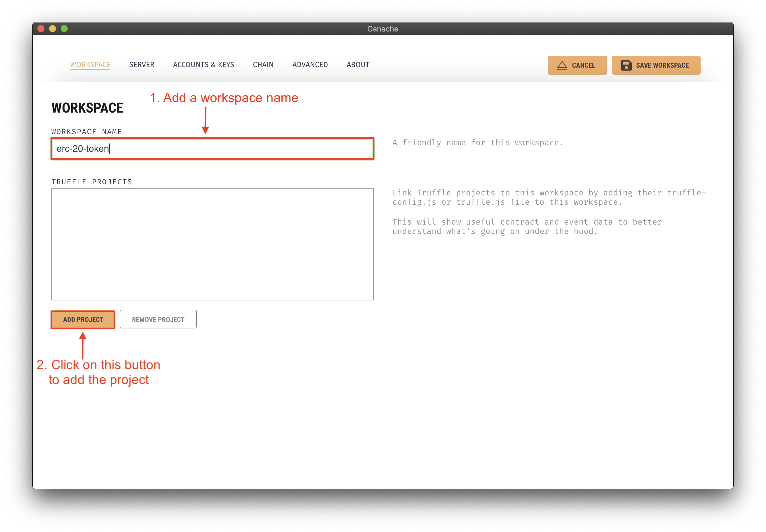Click the REMOVE PROJECT button

point(157,319)
